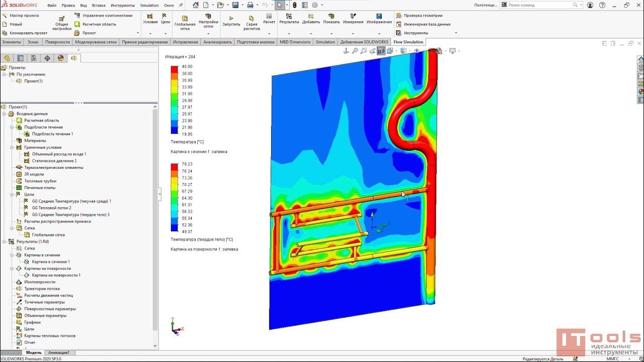This screenshot has height=362, width=644.
Task: Run the solver with Запустить
Action: point(231,21)
